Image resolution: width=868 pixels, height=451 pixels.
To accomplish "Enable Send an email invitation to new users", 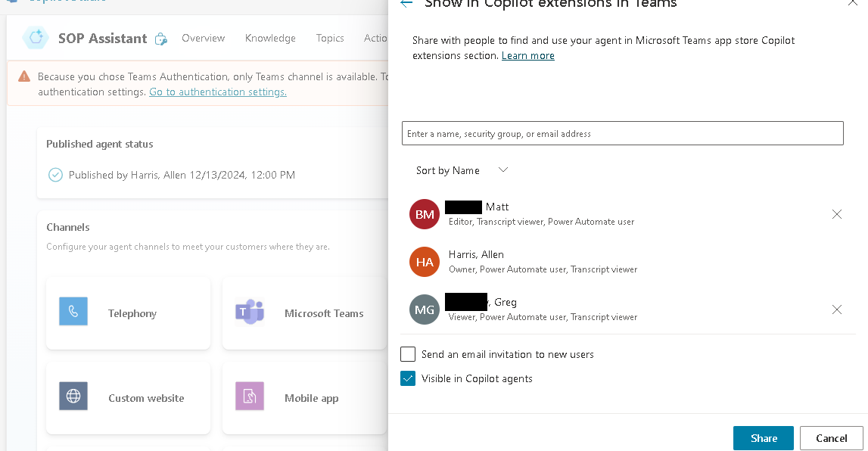I will tap(408, 354).
